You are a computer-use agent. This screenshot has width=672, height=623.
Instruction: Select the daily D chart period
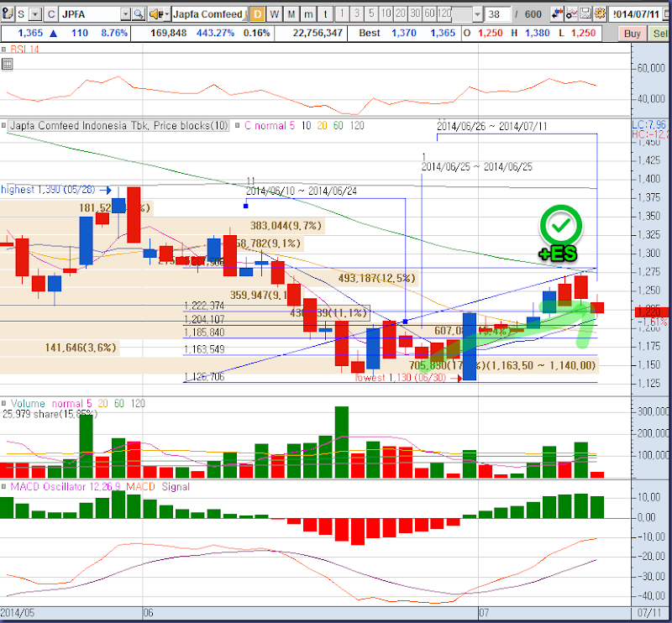[258, 14]
